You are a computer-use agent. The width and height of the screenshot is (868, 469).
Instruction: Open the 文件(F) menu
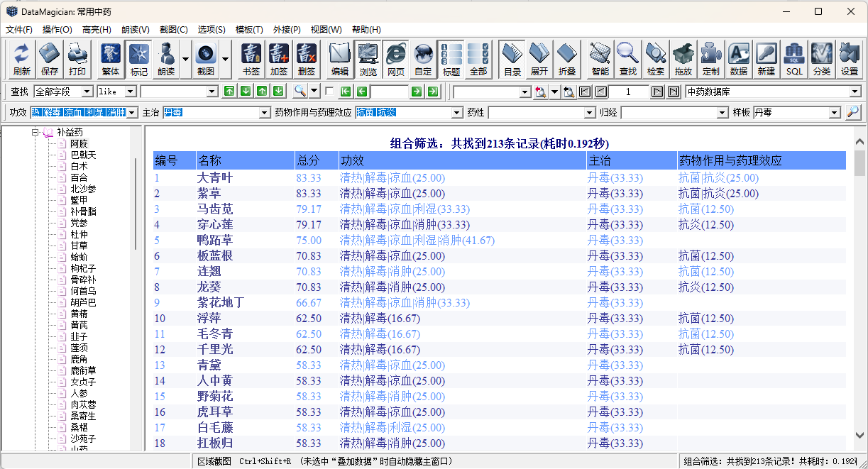click(19, 30)
